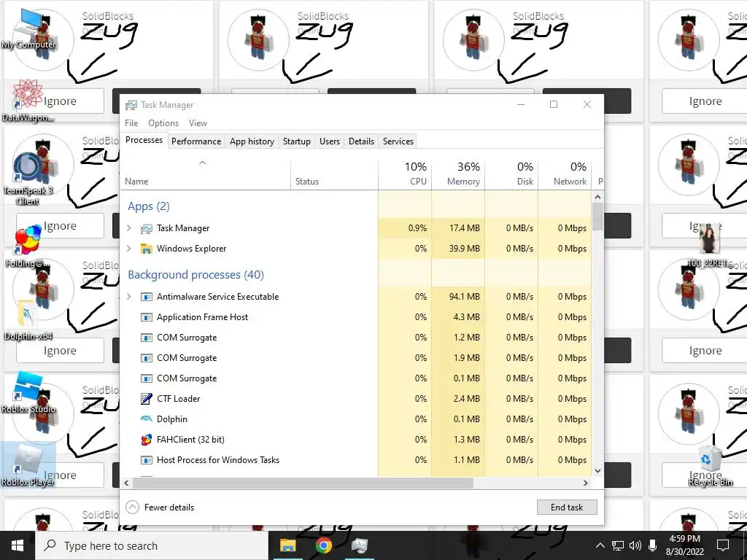Click the Windows Explorer process icon
The width and height of the screenshot is (747, 560).
(146, 249)
